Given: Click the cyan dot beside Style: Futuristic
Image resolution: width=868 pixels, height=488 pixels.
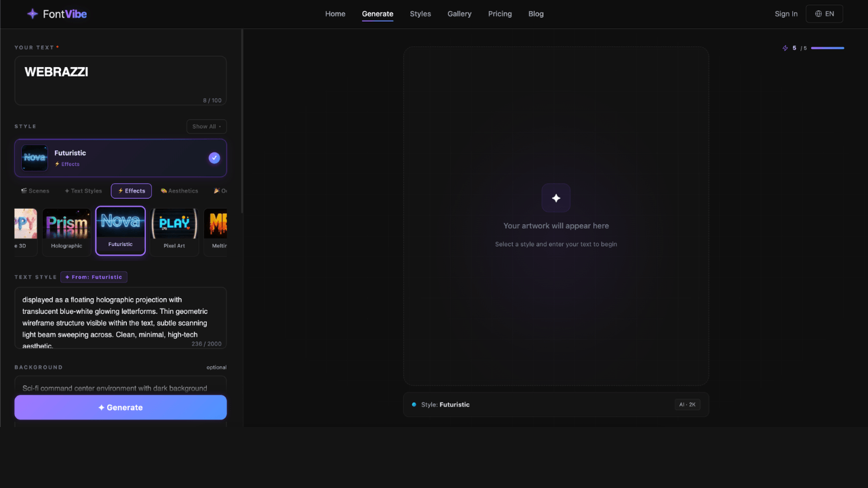Looking at the screenshot, I should [414, 405].
